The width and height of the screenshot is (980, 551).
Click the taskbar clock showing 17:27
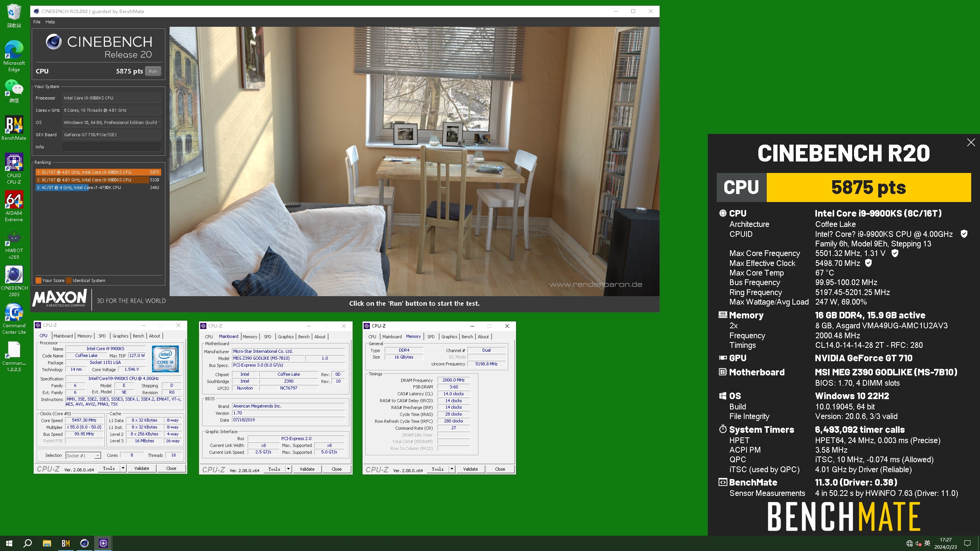[946, 543]
